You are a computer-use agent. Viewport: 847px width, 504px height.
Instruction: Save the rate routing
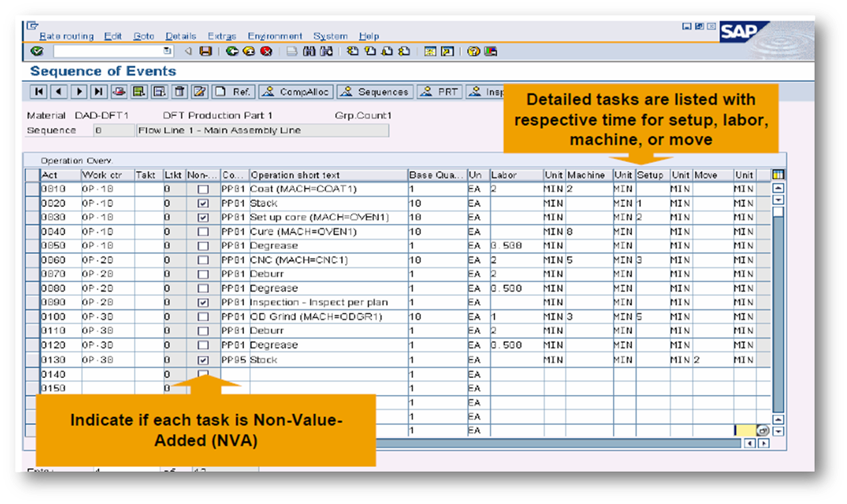click(x=205, y=51)
